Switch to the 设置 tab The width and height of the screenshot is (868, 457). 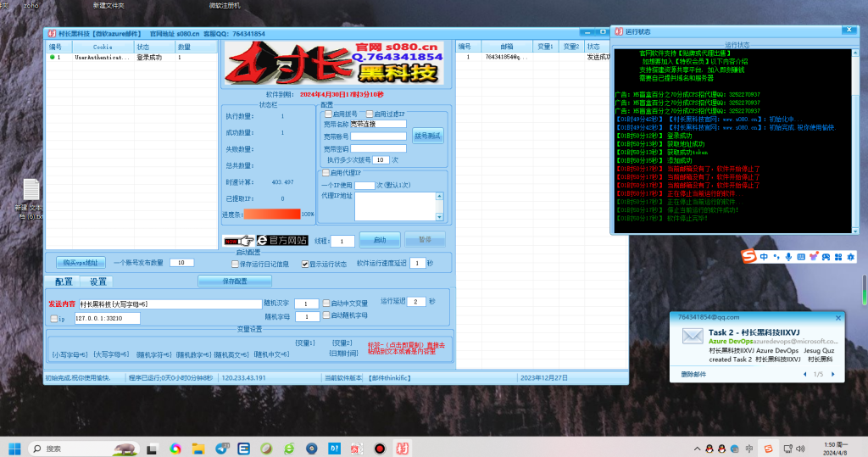point(98,281)
